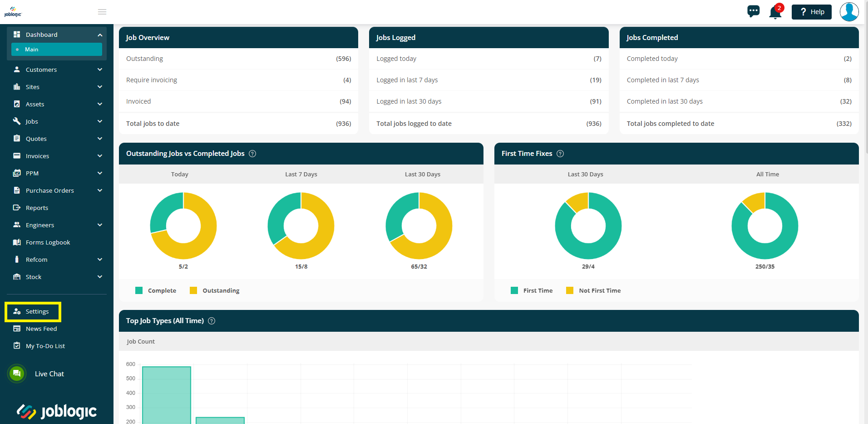Show help for Outstanding Jobs vs Completed Jobs
The width and height of the screenshot is (868, 424).
252,154
